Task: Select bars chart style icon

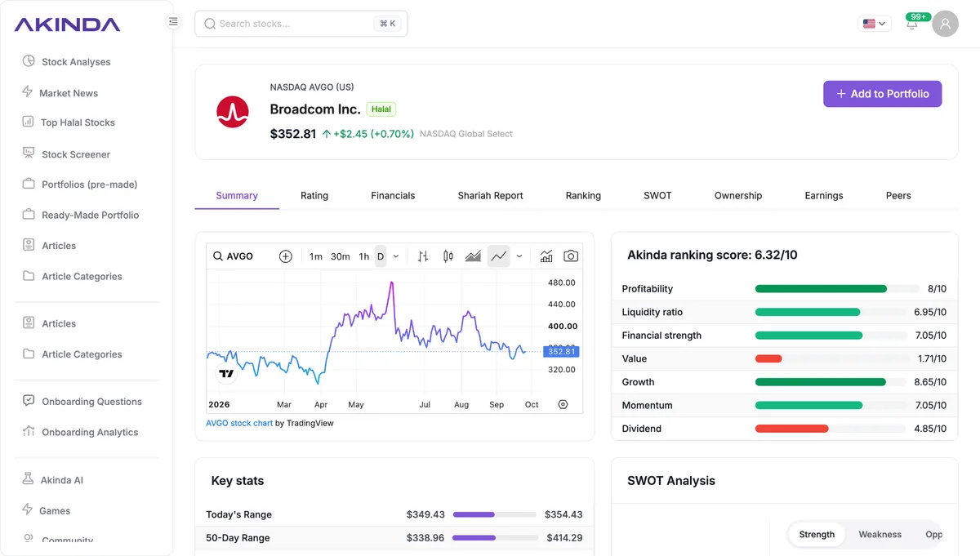Action: (x=423, y=256)
